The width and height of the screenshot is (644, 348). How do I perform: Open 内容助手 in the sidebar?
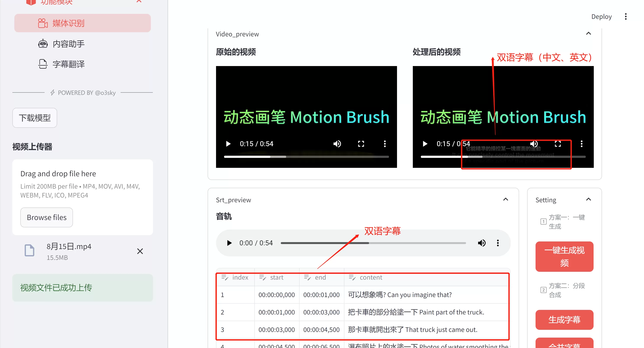(x=68, y=44)
